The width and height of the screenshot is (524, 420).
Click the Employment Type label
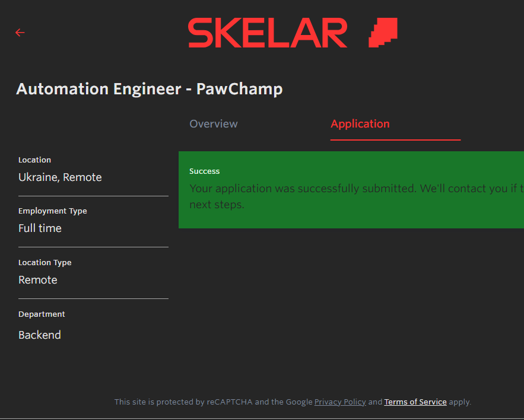pyautogui.click(x=53, y=211)
